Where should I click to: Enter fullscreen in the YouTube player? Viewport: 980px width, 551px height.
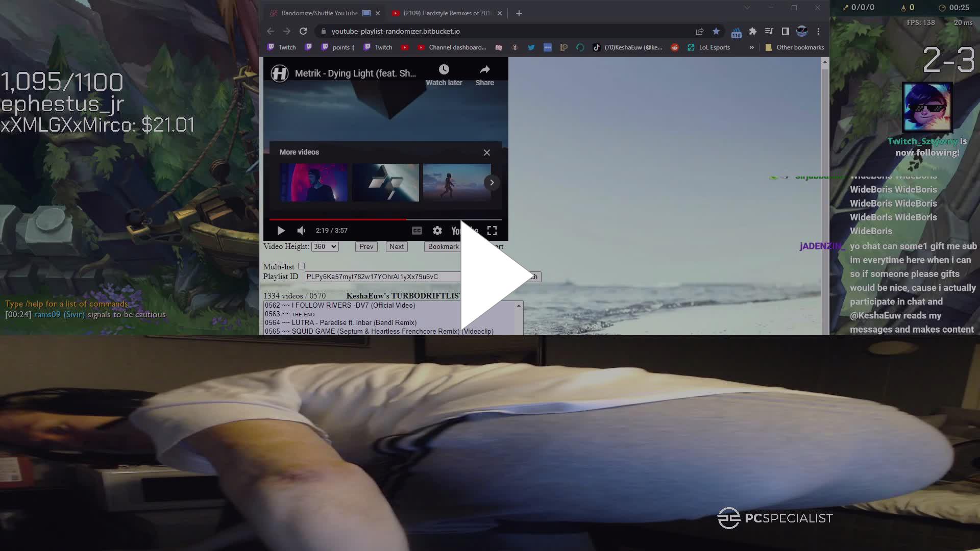tap(492, 231)
